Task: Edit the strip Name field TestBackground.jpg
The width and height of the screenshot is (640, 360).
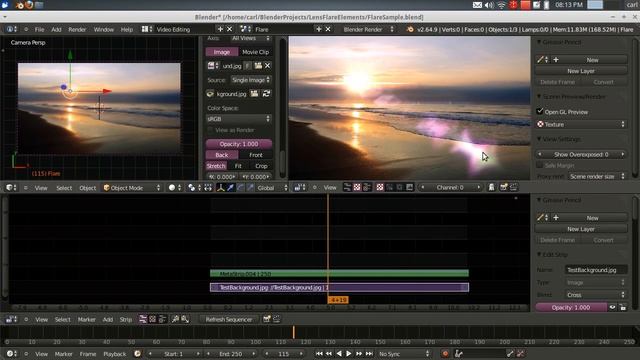Action: click(x=596, y=270)
